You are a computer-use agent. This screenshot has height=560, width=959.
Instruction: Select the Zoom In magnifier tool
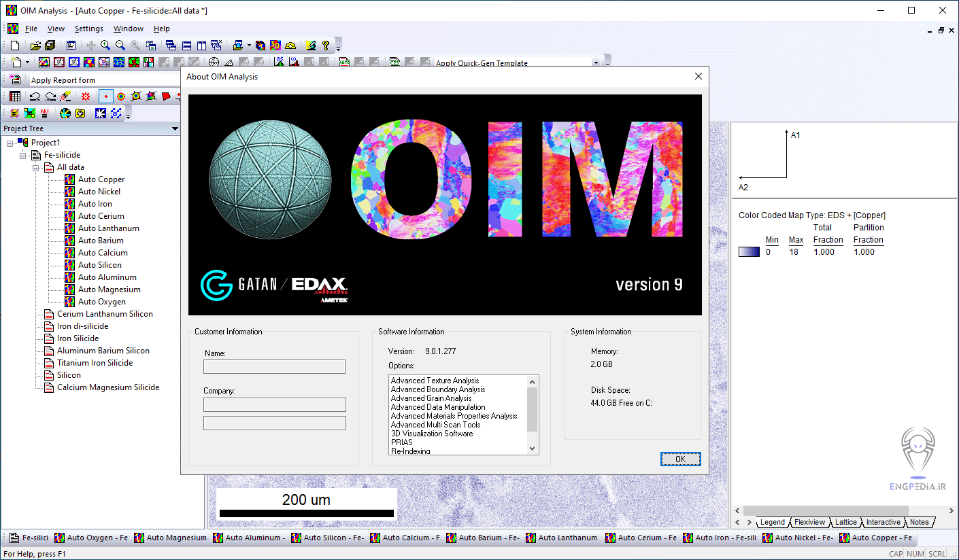(x=105, y=45)
